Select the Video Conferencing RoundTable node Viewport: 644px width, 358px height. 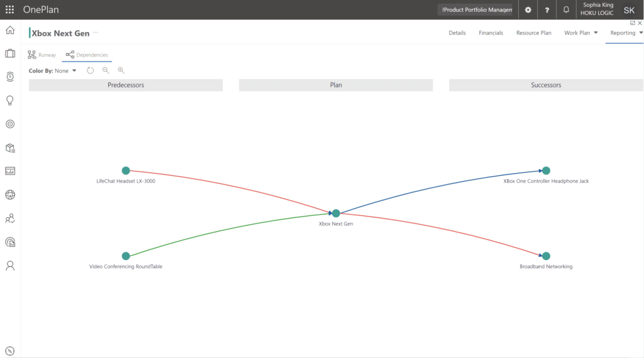coord(126,256)
